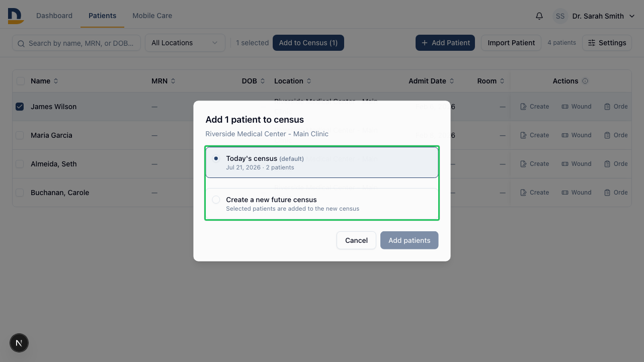Click Cancel in the census dialog
The image size is (644, 362).
(356, 240)
